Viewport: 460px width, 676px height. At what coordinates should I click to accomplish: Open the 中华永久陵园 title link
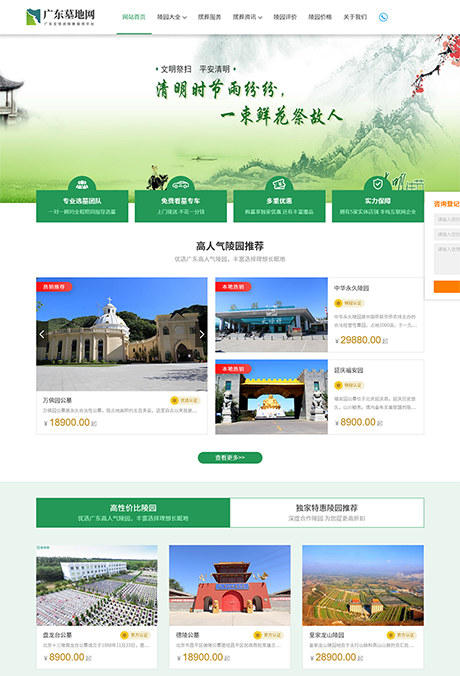click(351, 288)
